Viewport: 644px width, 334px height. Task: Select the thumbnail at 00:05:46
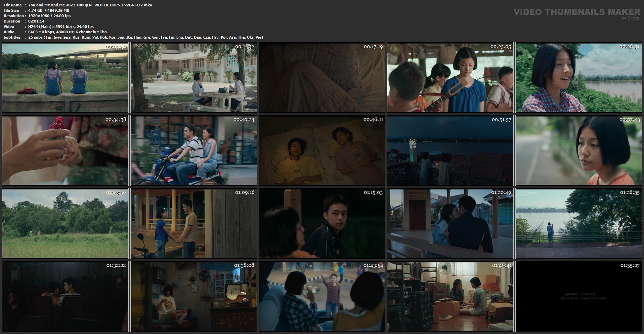coord(65,78)
